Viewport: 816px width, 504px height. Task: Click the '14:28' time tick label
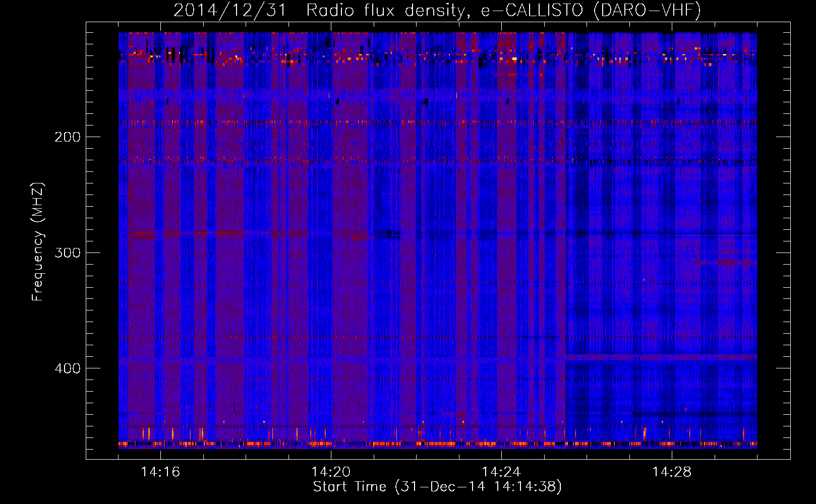coord(672,472)
